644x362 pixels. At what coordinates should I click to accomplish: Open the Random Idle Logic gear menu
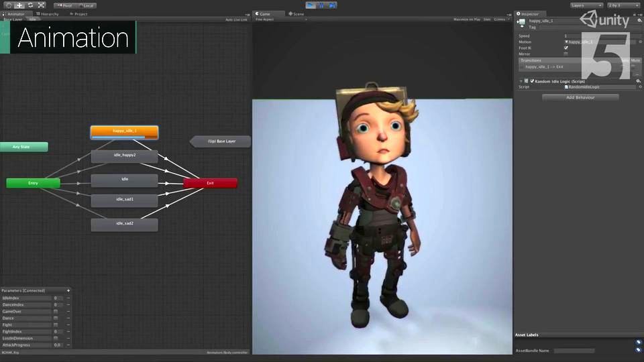point(638,80)
